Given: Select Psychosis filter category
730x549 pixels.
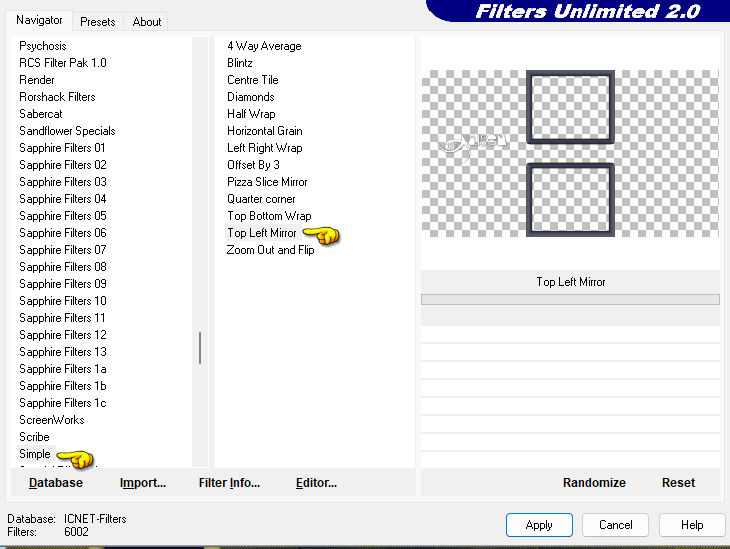Looking at the screenshot, I should [43, 46].
